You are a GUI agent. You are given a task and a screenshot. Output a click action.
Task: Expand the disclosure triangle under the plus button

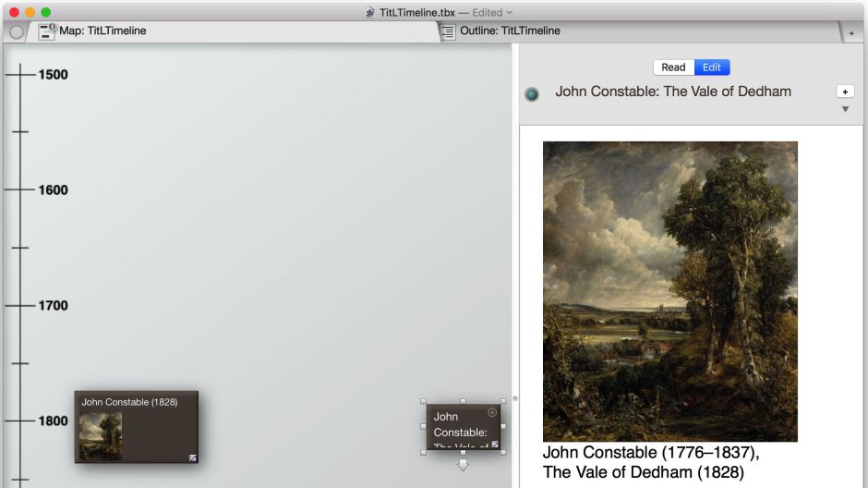(x=845, y=109)
